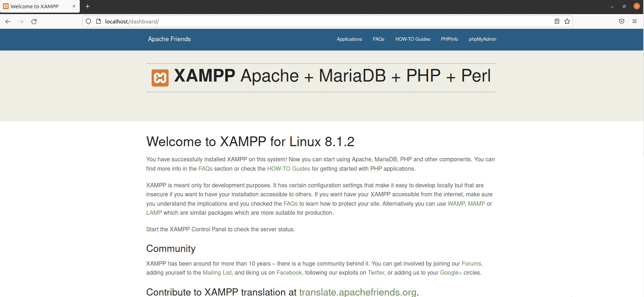Open the Apache Friends brand link

[169, 39]
